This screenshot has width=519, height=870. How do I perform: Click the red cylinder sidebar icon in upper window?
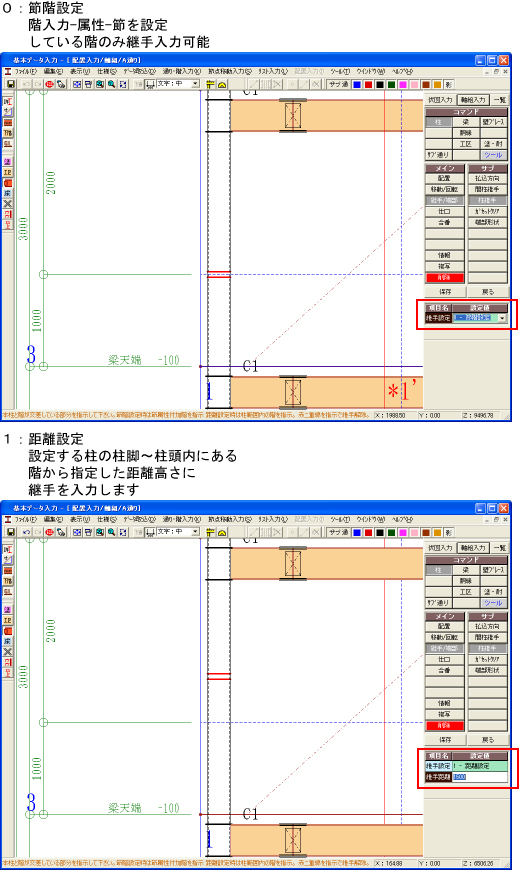click(8, 183)
